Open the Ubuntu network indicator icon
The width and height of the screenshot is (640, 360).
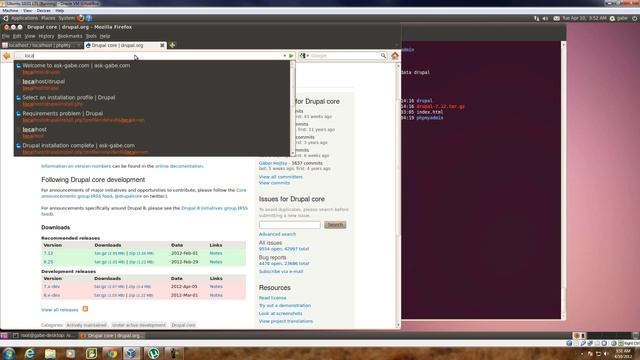(x=536, y=18)
